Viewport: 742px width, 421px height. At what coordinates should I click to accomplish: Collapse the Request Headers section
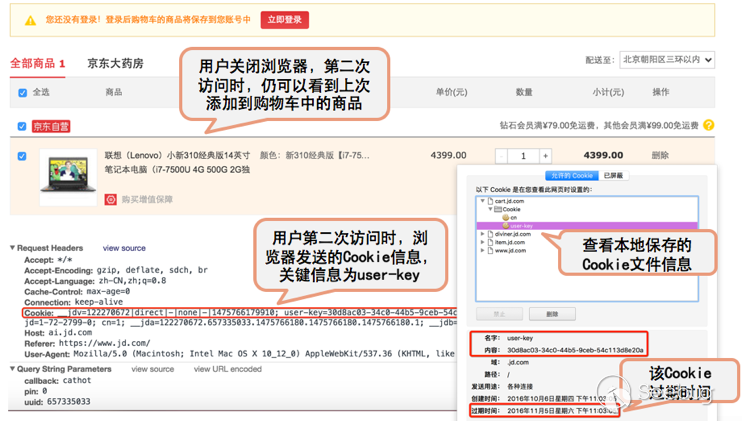pyautogui.click(x=13, y=248)
